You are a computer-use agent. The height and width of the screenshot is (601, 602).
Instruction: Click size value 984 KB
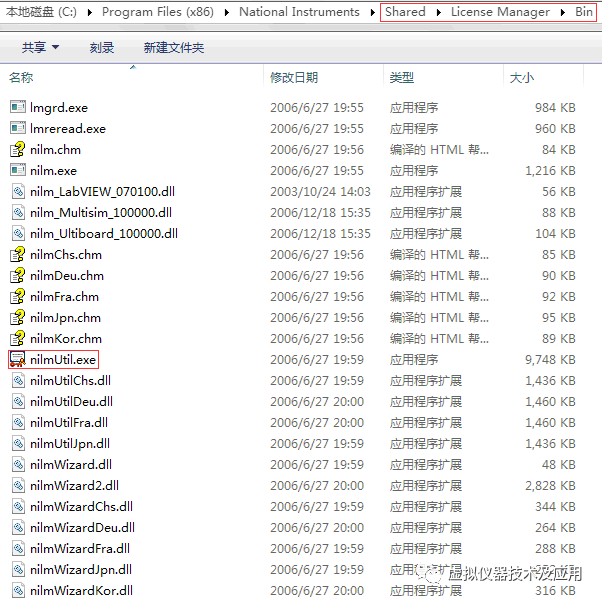555,108
